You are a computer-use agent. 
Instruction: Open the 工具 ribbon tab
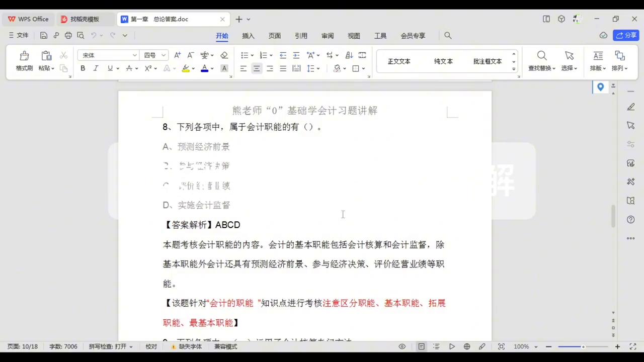[380, 35]
